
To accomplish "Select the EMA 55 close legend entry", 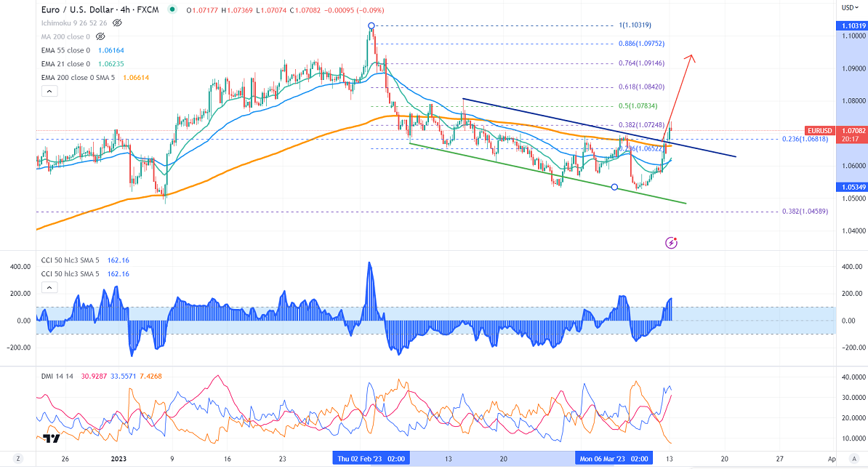I will [x=64, y=49].
